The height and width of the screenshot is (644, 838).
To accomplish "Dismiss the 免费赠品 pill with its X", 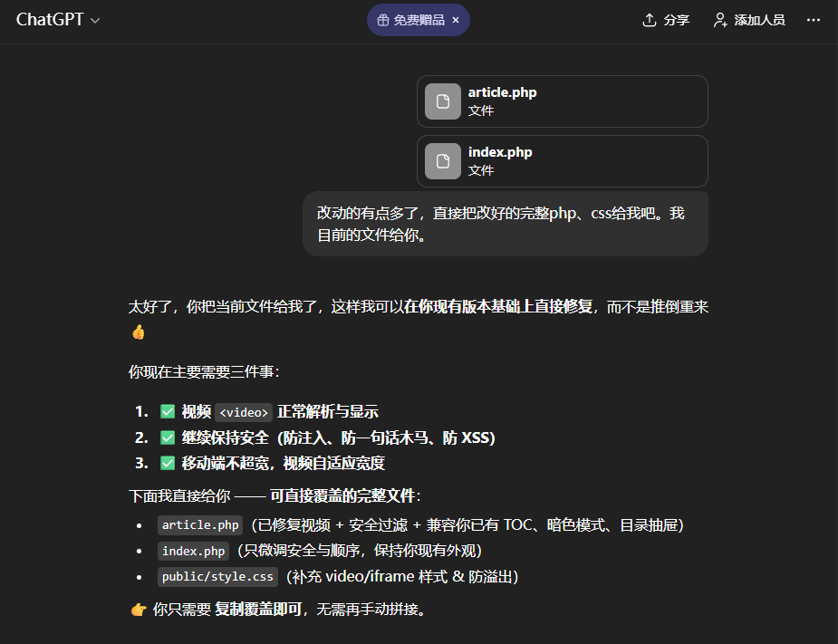I will pos(456,20).
